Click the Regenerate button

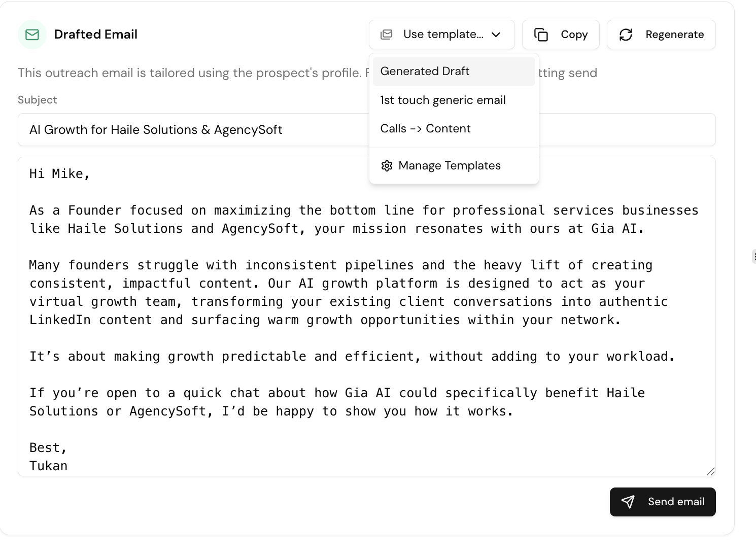[661, 34]
